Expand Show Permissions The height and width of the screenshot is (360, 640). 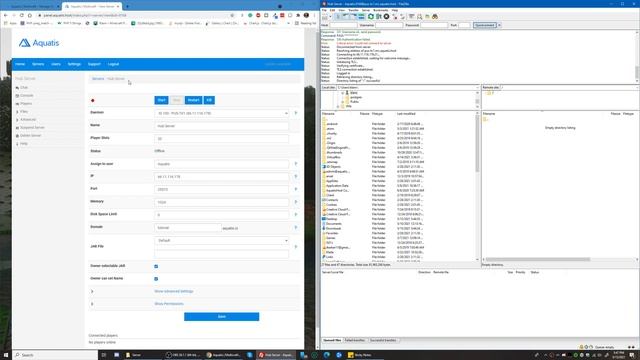click(x=169, y=304)
